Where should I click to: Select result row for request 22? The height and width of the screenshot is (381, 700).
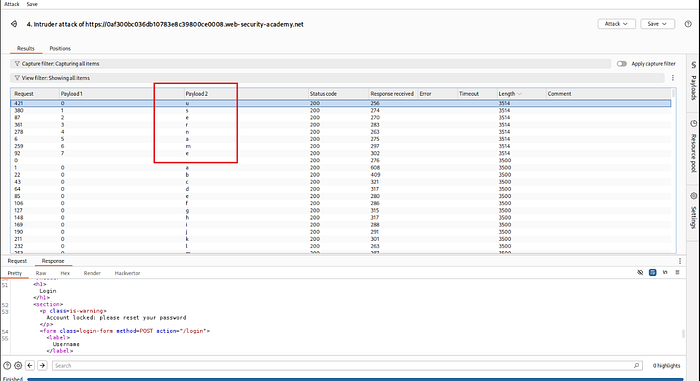pyautogui.click(x=341, y=175)
